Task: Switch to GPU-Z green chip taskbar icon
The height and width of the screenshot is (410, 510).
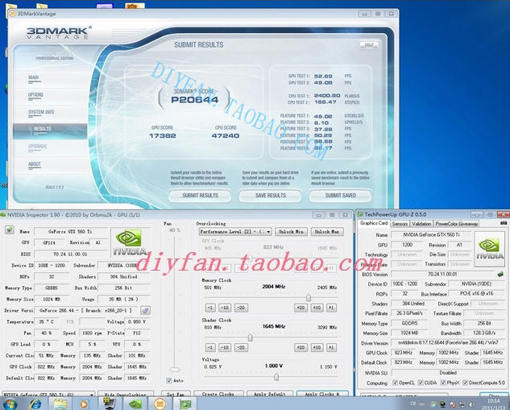Action: click(x=184, y=404)
